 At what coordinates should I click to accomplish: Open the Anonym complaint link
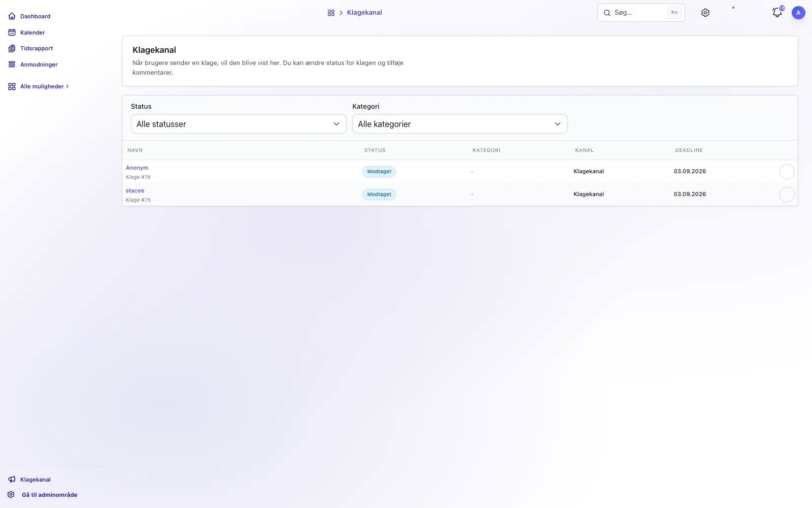point(137,168)
